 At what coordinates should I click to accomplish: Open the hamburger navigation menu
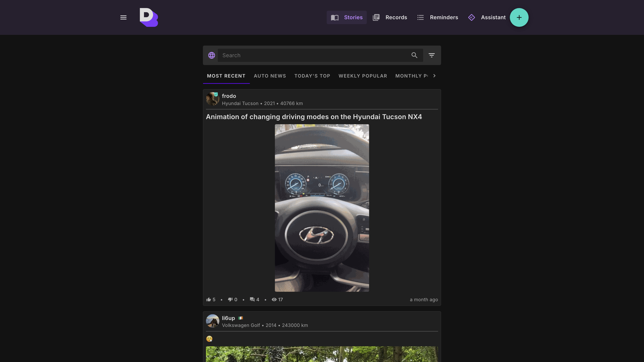123,17
